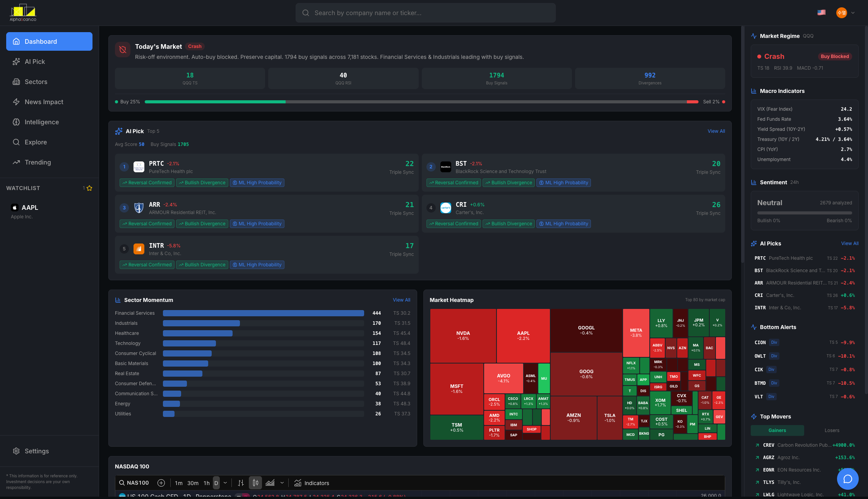Switch Top Movers to Losers
This screenshot has width=868, height=499.
(832, 430)
